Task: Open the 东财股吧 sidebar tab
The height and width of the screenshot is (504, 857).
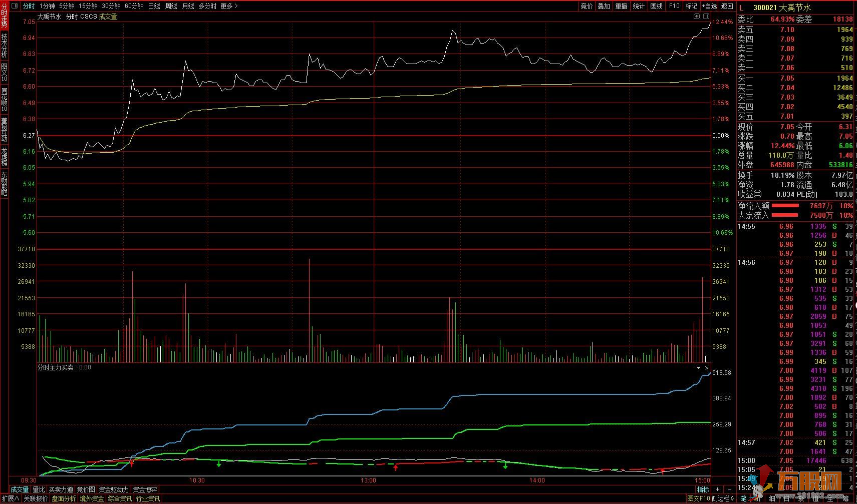Action: tap(4, 183)
